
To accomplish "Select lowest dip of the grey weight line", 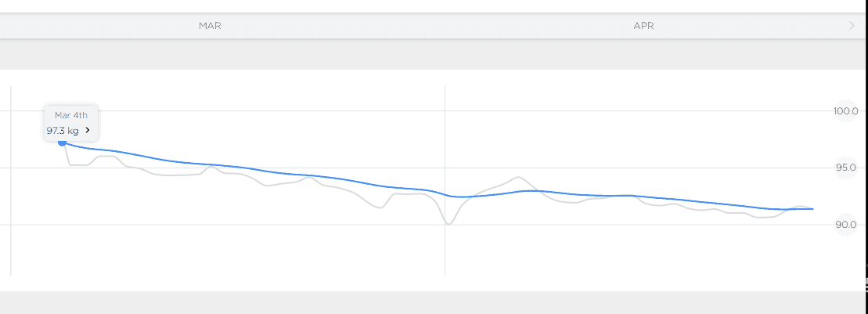I will 448,223.
